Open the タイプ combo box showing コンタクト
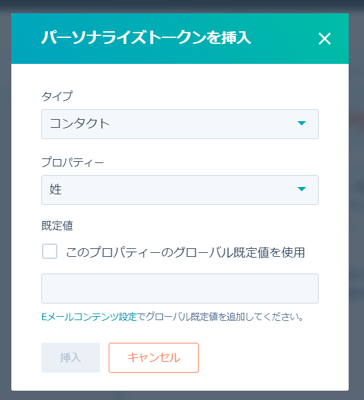 [x=180, y=124]
